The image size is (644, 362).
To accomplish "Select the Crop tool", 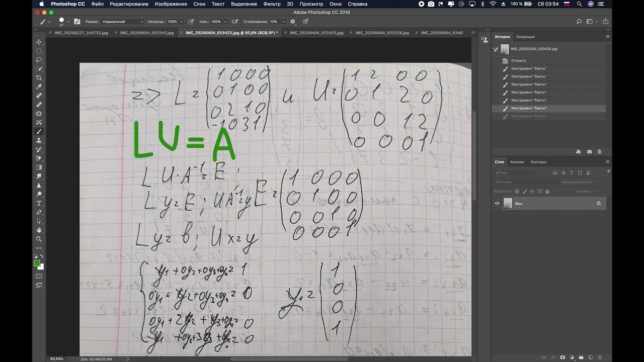I will point(39,78).
